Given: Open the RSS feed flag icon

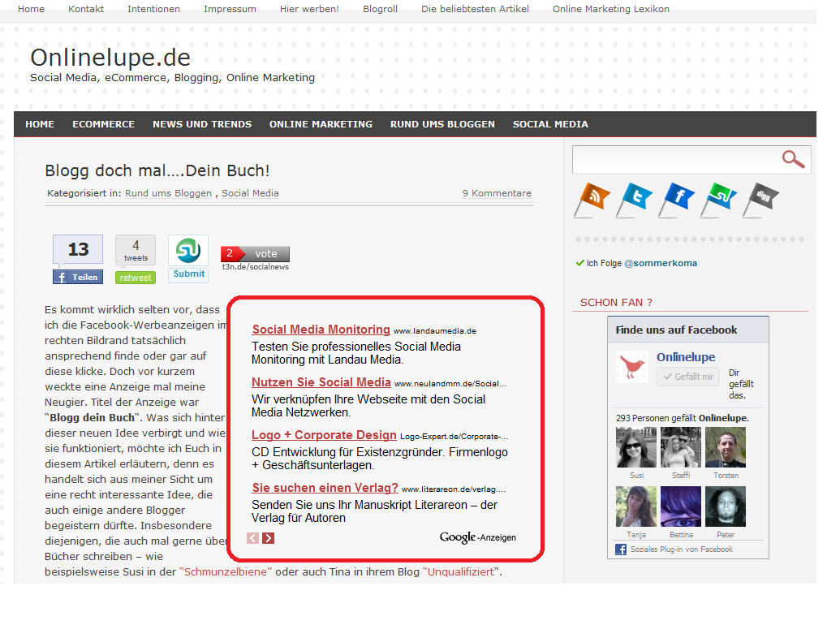Looking at the screenshot, I should tap(592, 199).
